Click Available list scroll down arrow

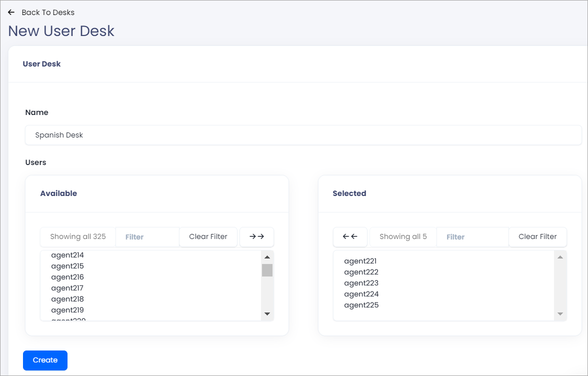pyautogui.click(x=267, y=314)
